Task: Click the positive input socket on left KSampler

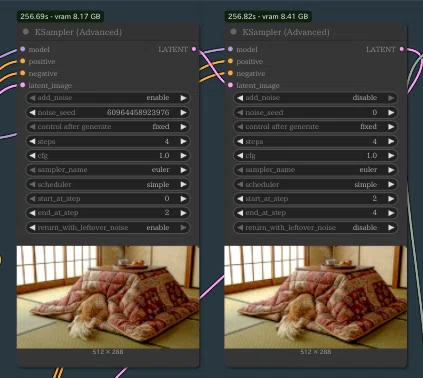Action: click(22, 61)
